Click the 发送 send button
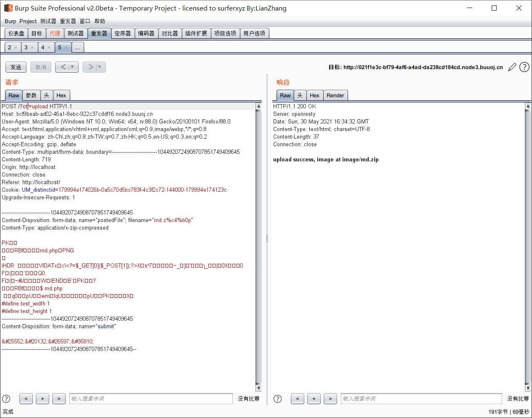Image resolution: width=532 pixels, height=418 pixels. [16, 67]
